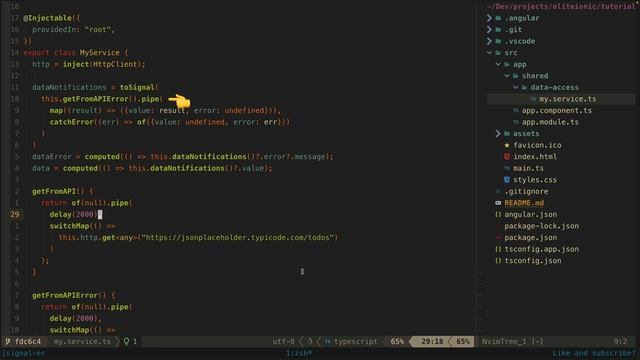Image resolution: width=640 pixels, height=360 pixels.
Task: Open .gitignore in the file tree
Action: click(x=526, y=191)
